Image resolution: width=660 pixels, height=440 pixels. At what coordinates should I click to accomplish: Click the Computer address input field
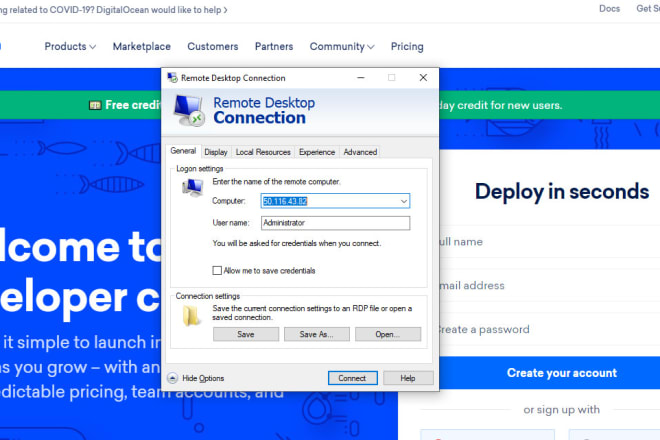pyautogui.click(x=335, y=201)
